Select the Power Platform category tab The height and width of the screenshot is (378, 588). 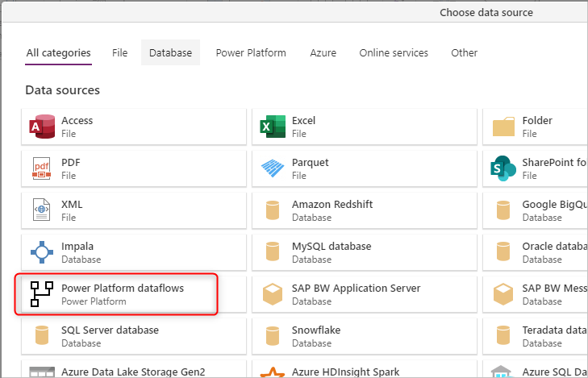click(x=251, y=53)
